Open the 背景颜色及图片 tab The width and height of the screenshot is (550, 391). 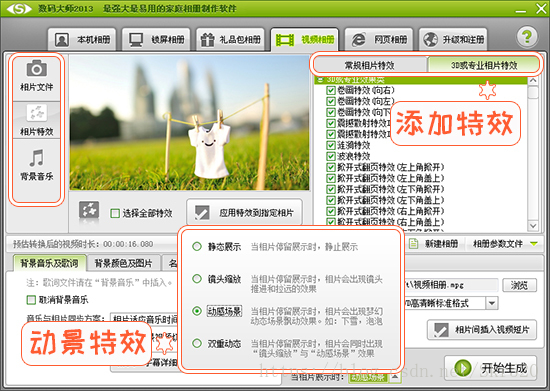[123, 263]
